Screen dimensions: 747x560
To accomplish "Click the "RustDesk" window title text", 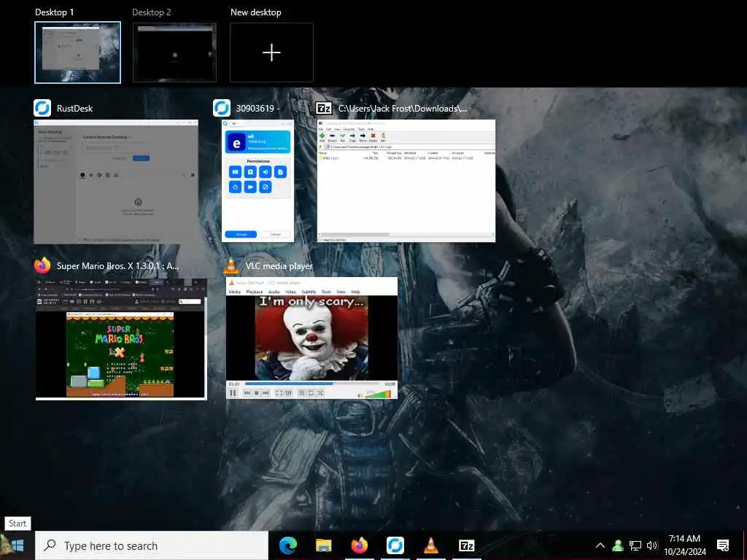I will (75, 109).
